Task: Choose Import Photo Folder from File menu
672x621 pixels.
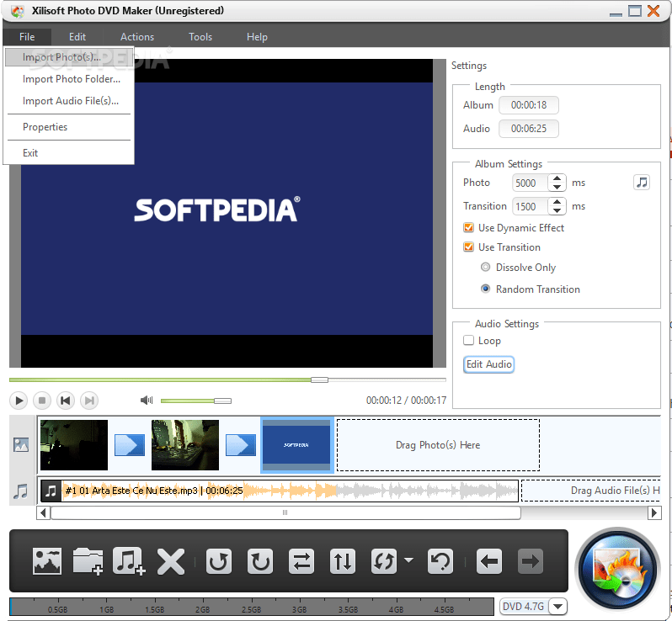Action: pos(72,79)
